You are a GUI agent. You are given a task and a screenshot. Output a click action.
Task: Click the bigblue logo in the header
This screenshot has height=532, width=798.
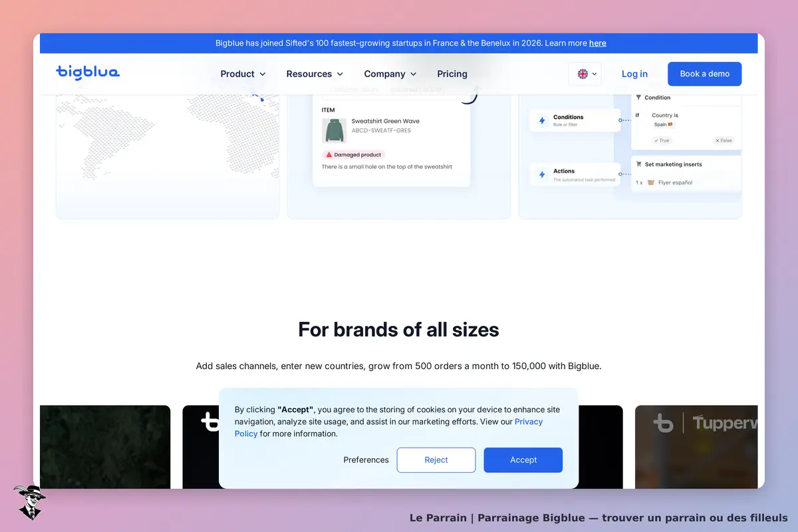click(x=88, y=73)
